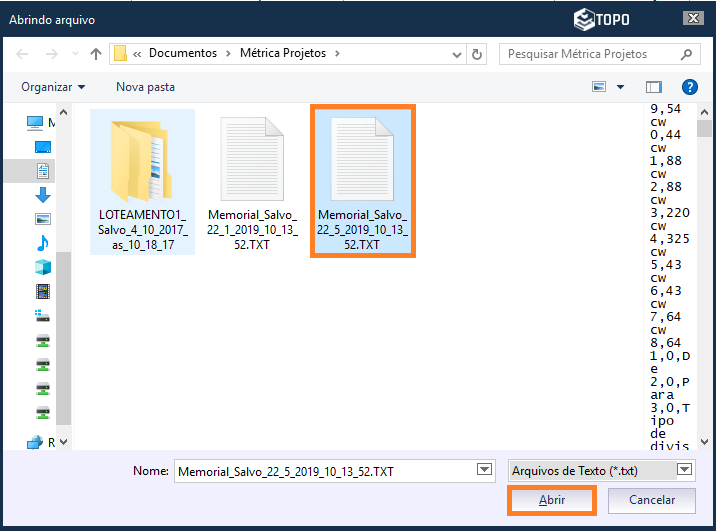Select the Downloads arrow icon in sidebar

[43, 195]
